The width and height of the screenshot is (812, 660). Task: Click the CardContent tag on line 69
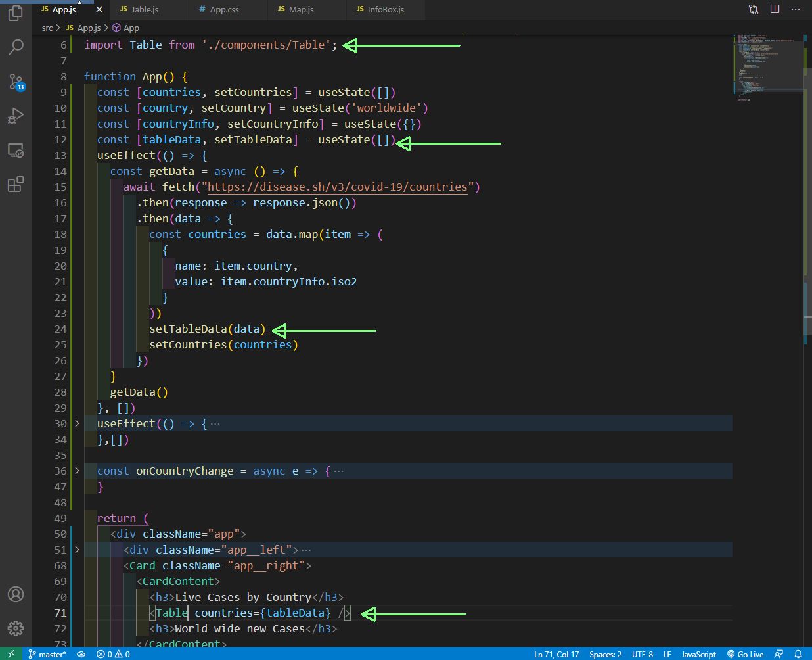click(x=178, y=581)
